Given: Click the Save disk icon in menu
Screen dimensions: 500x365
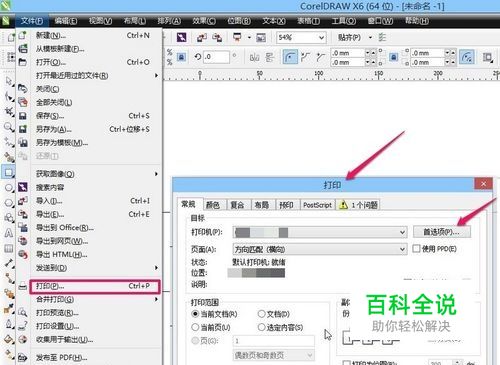Looking at the screenshot, I should 22,116.
